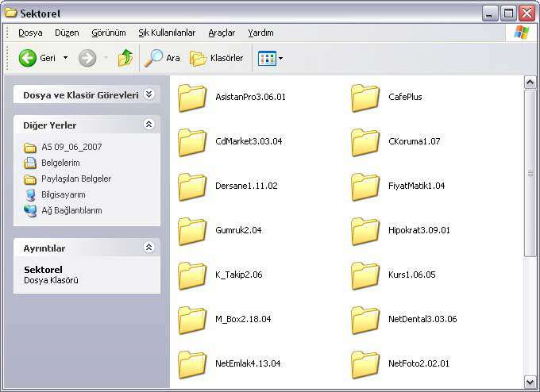Click the Up one level folder icon
This screenshot has width=540, height=392.
pyautogui.click(x=125, y=58)
